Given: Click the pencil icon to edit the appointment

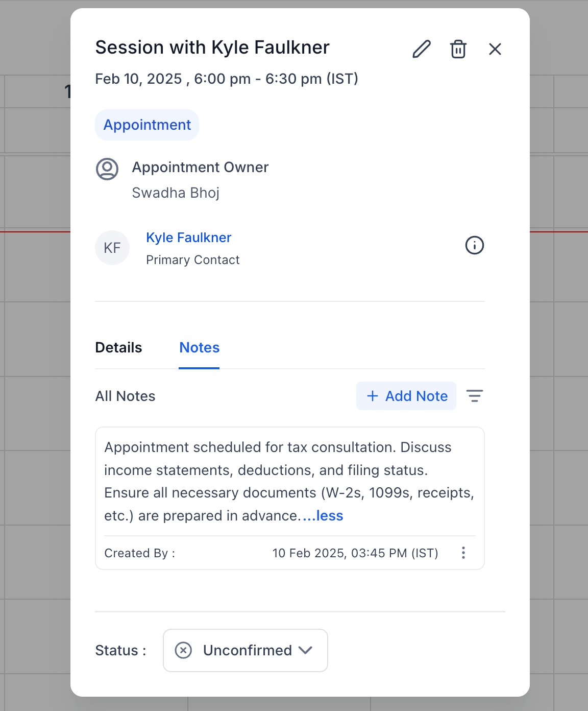Looking at the screenshot, I should coord(422,49).
